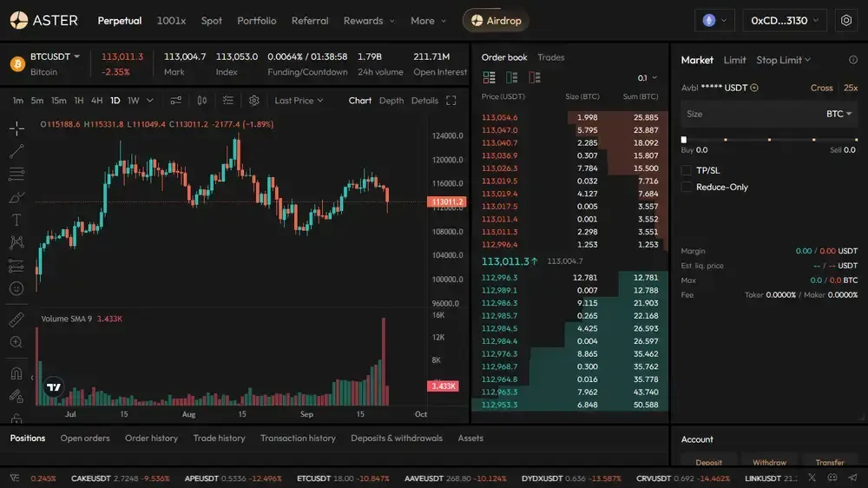Show the Depth chart view
Viewport: 868px width, 488px height.
tap(391, 100)
